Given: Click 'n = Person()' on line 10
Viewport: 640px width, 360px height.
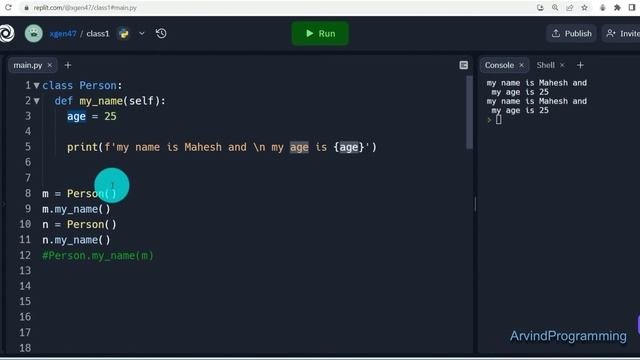Looking at the screenshot, I should pos(79,224).
